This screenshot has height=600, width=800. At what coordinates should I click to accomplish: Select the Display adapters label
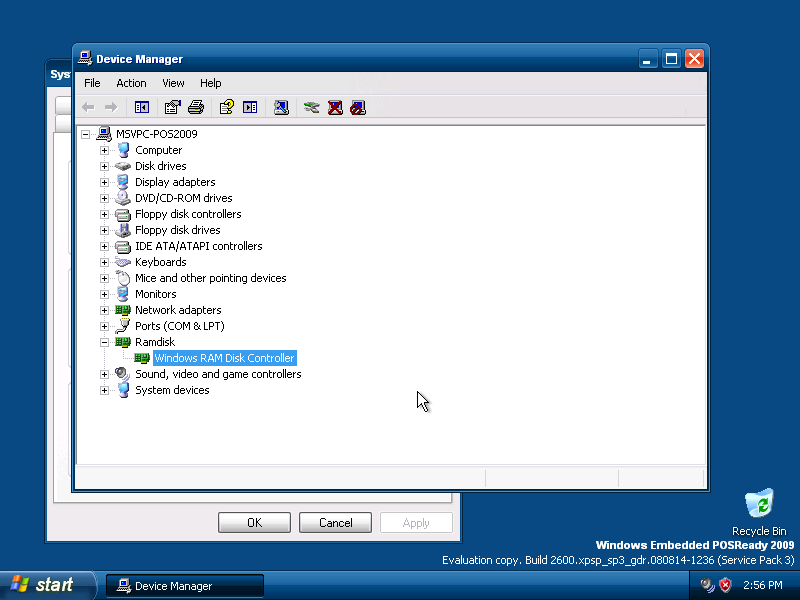click(x=175, y=182)
